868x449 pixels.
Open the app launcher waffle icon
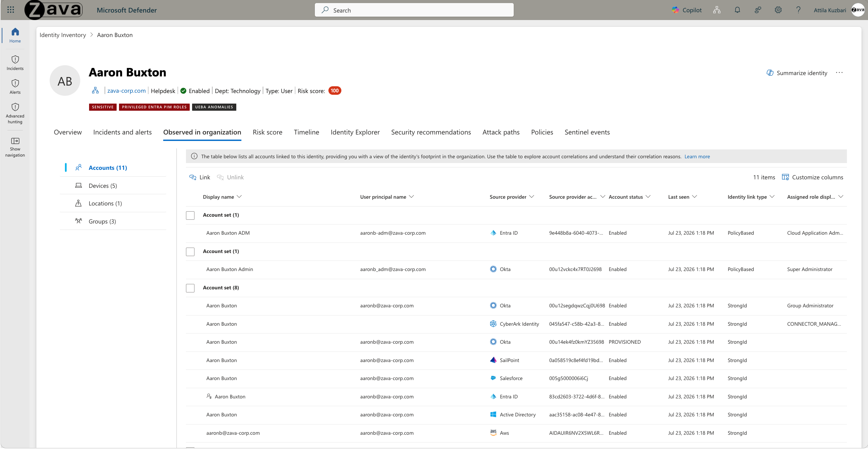click(11, 10)
